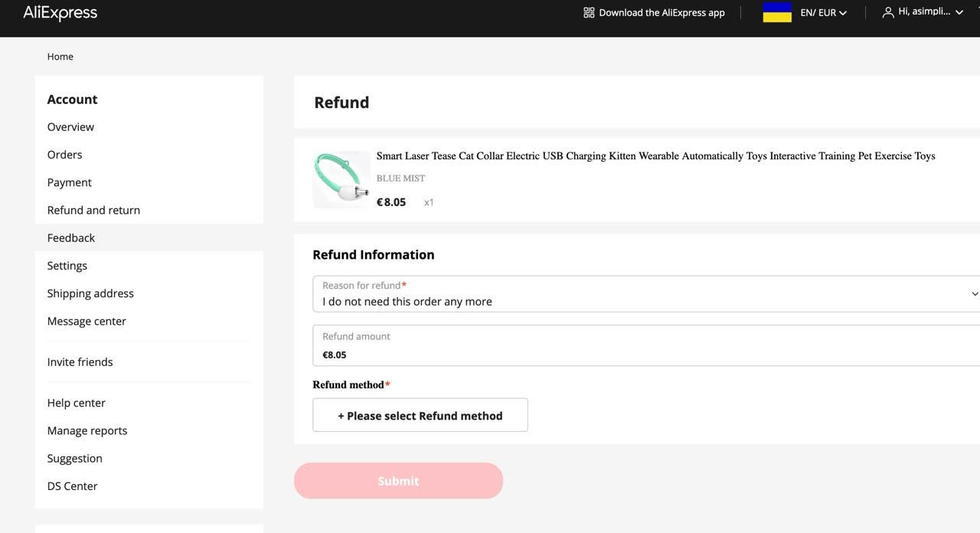Click the QR code app download icon
The height and width of the screenshot is (533, 980).
pos(589,12)
